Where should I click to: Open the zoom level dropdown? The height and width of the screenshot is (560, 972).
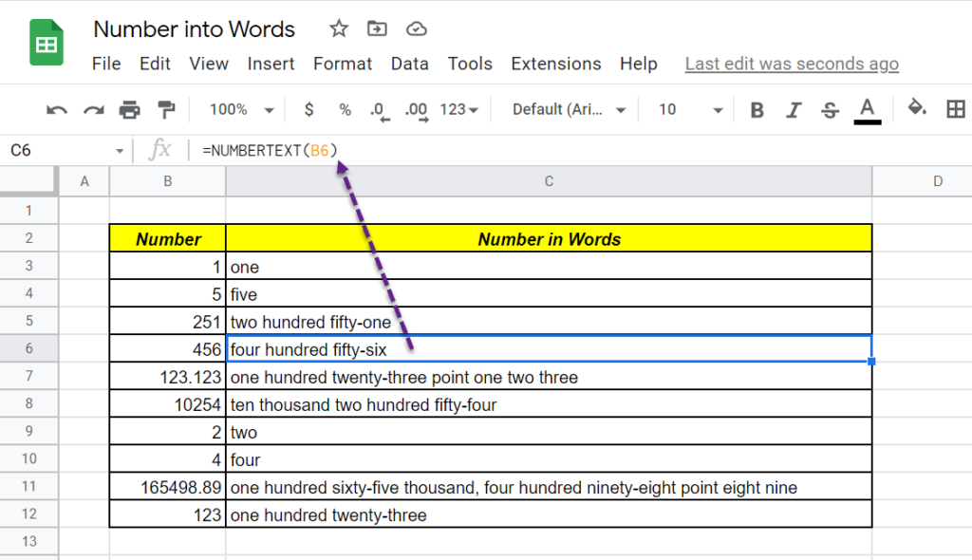click(x=237, y=109)
